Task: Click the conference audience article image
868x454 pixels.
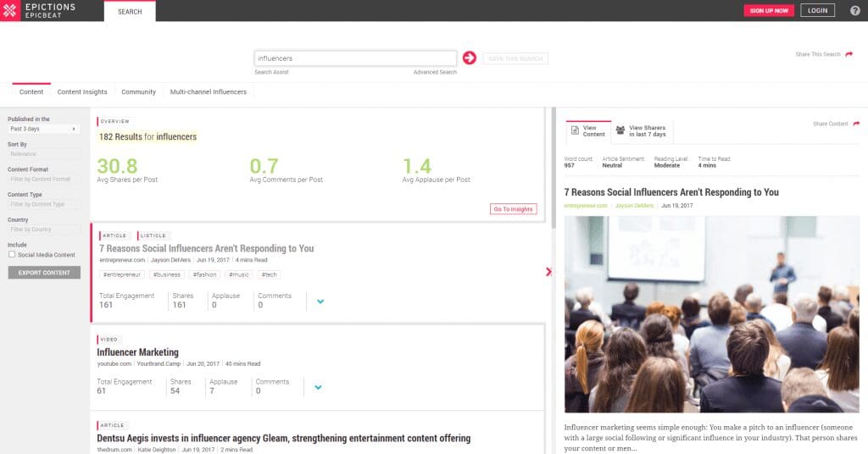Action: (711, 314)
